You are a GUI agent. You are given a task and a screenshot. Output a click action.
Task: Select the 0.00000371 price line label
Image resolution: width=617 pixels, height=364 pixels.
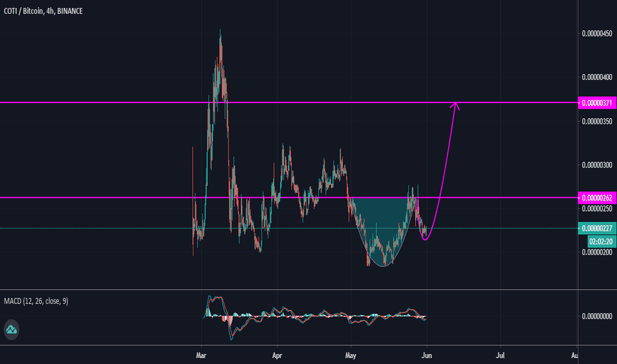[x=597, y=103]
